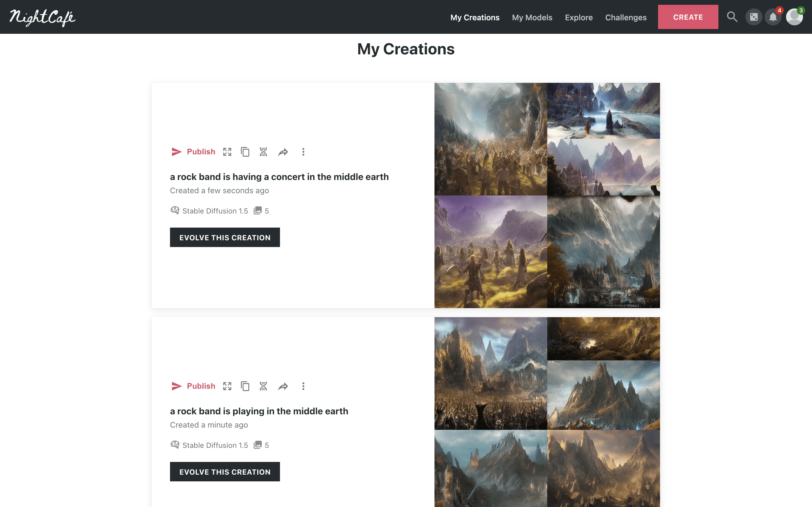Click the DNA evolve icon on 'playing' creation
Viewport: 812px width, 507px height.
[x=263, y=386]
